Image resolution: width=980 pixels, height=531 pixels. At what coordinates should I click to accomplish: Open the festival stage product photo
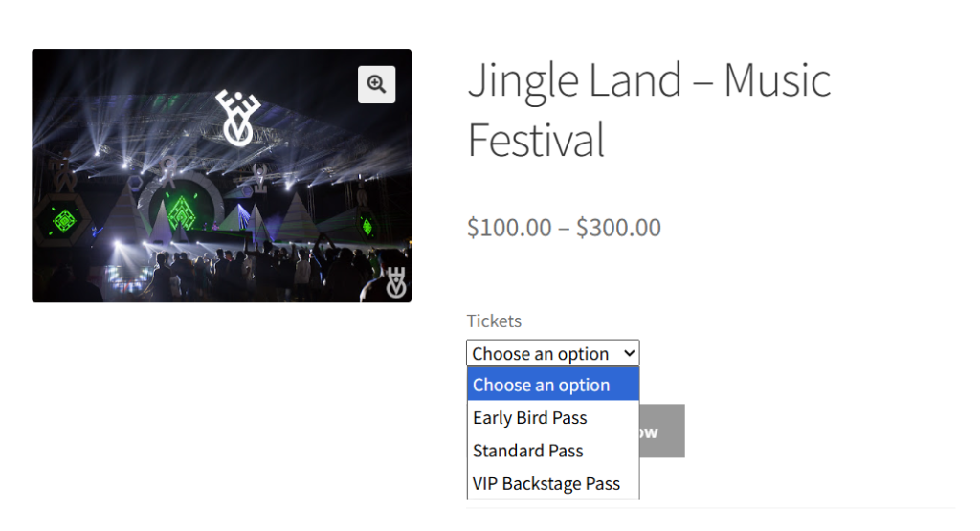(221, 176)
